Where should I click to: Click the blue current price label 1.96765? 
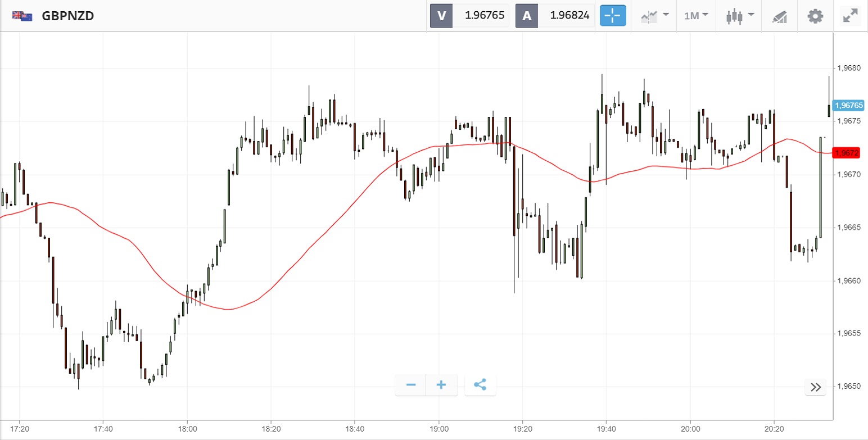click(x=848, y=105)
